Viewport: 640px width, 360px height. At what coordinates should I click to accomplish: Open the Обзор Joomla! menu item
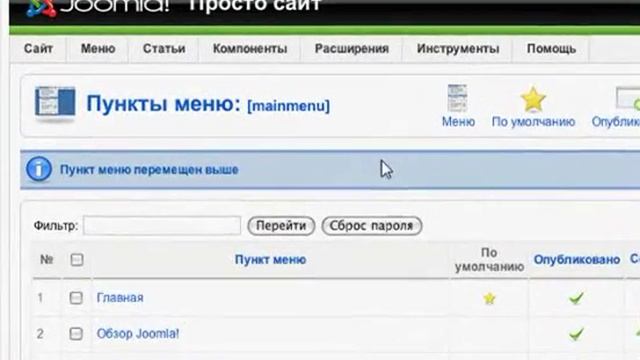pyautogui.click(x=138, y=334)
